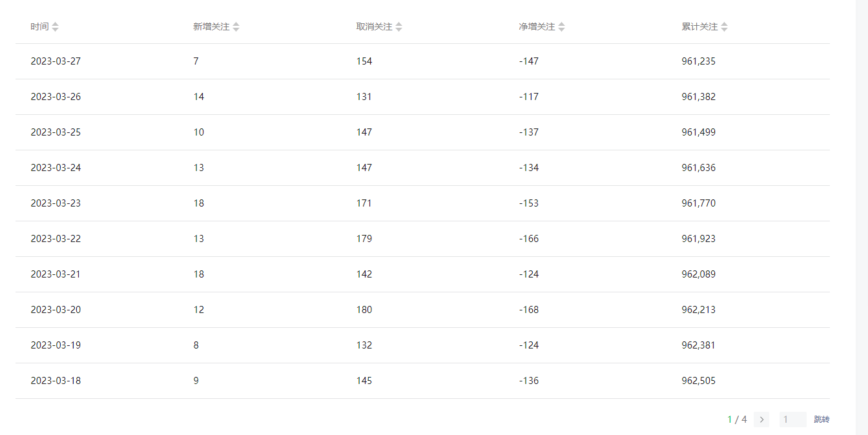
Task: Click the 时间 column header text
Action: point(39,27)
